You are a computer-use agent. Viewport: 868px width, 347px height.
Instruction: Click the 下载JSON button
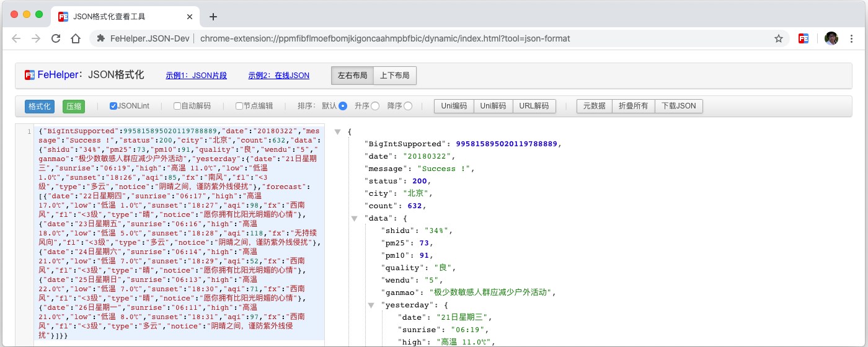click(679, 106)
